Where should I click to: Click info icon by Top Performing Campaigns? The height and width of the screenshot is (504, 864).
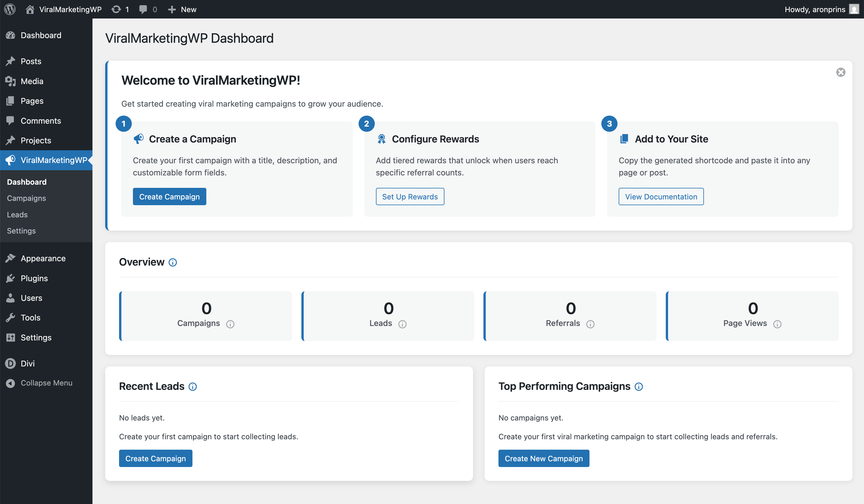[638, 387]
